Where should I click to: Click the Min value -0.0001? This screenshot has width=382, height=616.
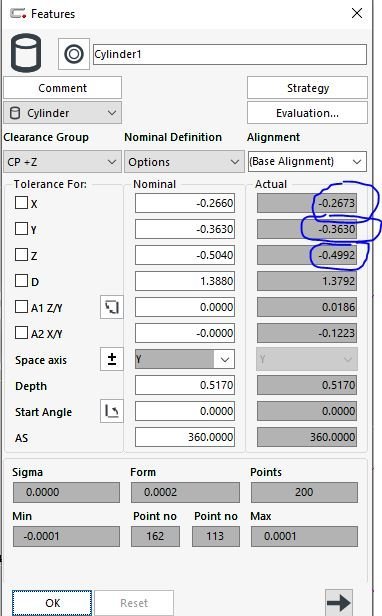[66, 536]
